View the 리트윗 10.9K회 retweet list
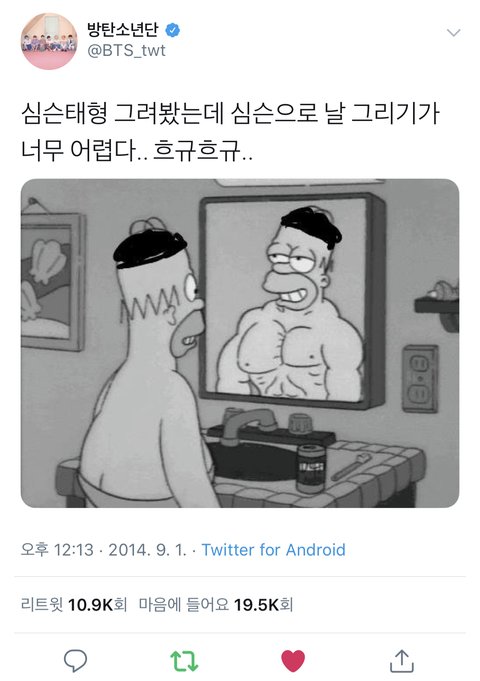The image size is (480, 681). pos(74,605)
